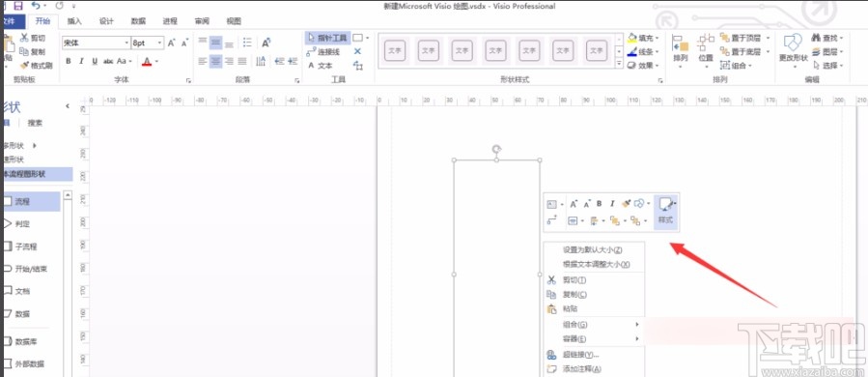Screen dimensions: 868x377
Task: Toggle left align text in paragraph group
Action: 203,61
